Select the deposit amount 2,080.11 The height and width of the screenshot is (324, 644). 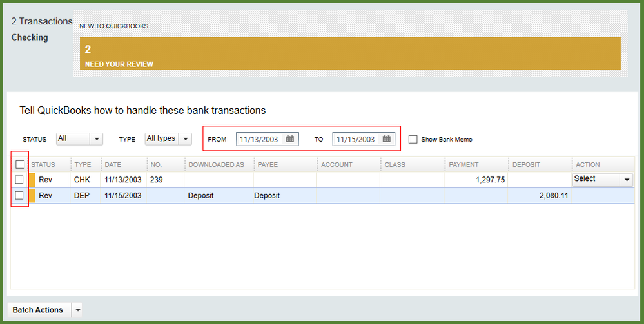point(554,196)
